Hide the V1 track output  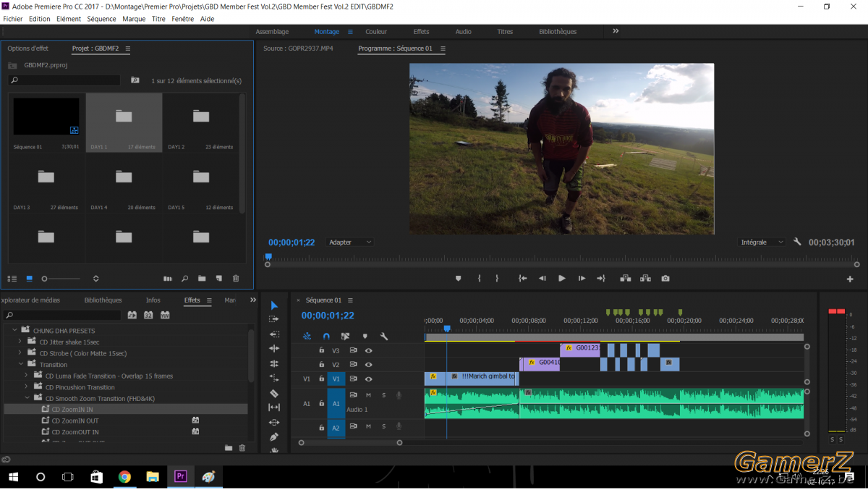pyautogui.click(x=368, y=379)
